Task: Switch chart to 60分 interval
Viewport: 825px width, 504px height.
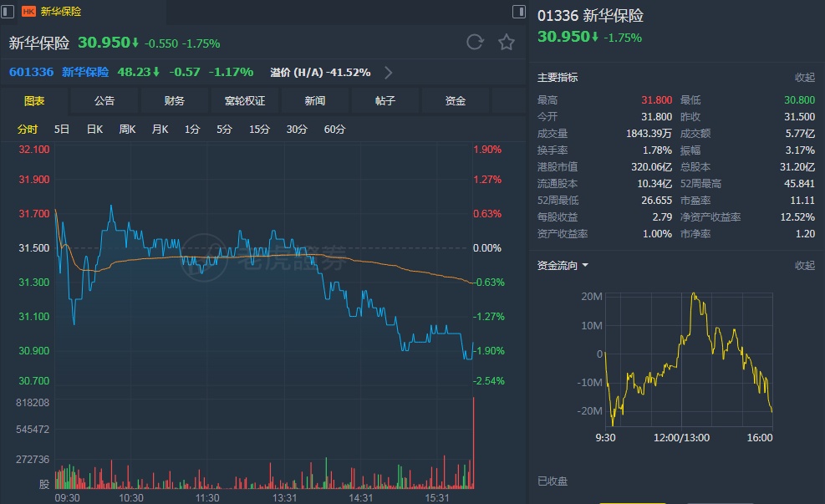Action: point(334,130)
